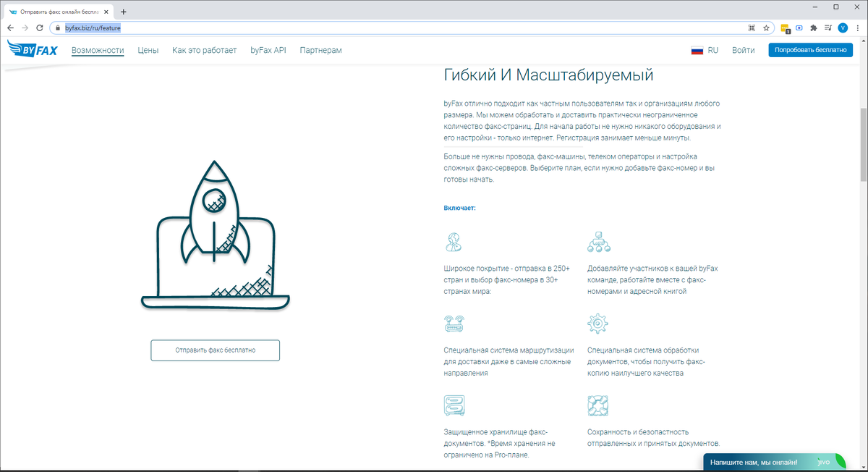Click the team hierarchy feature icon
The height and width of the screenshot is (472, 868).
[x=599, y=242]
